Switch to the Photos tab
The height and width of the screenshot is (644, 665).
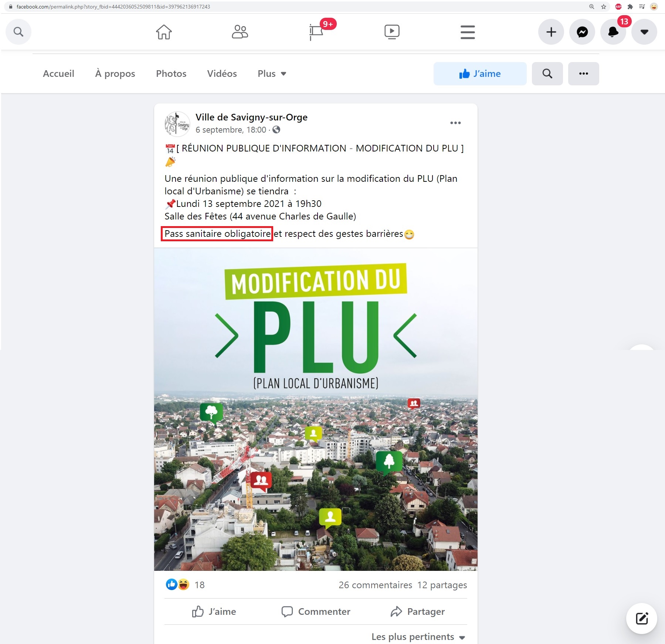click(171, 74)
